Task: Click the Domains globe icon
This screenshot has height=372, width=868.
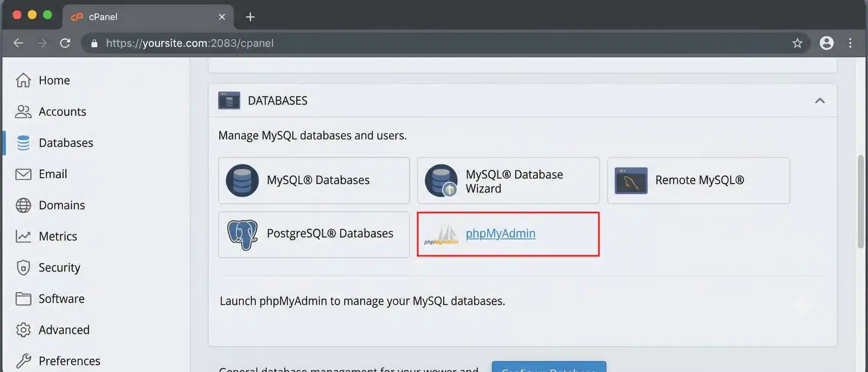Action: (x=23, y=205)
